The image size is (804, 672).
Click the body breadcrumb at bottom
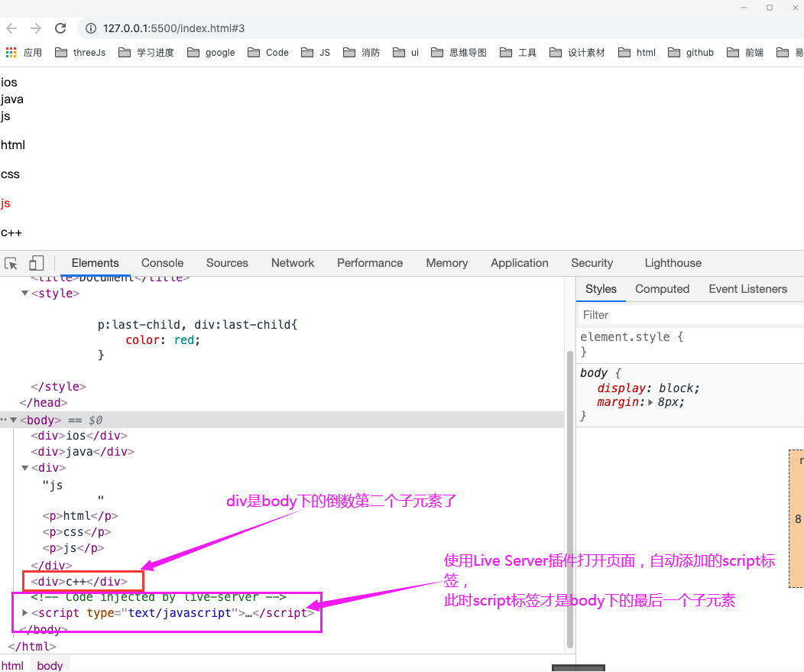point(50,665)
